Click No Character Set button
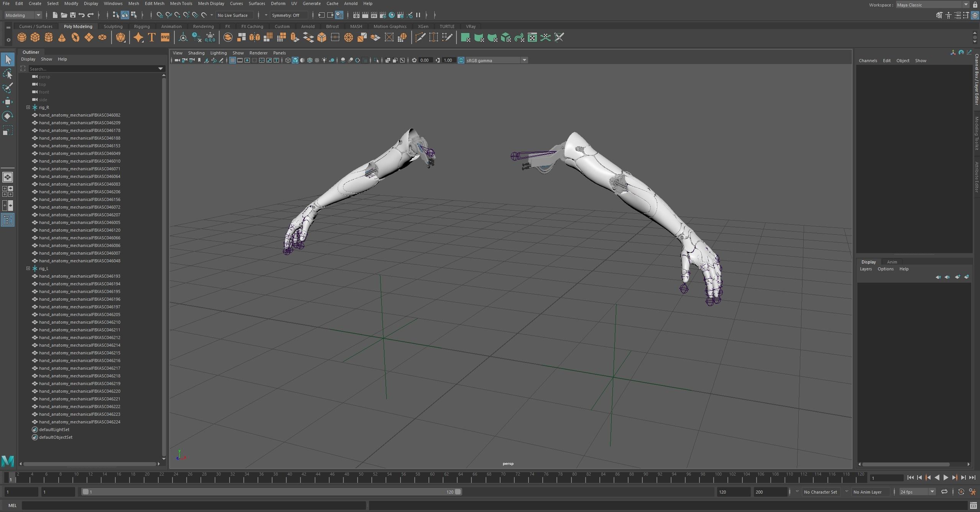The width and height of the screenshot is (980, 512). (x=820, y=492)
